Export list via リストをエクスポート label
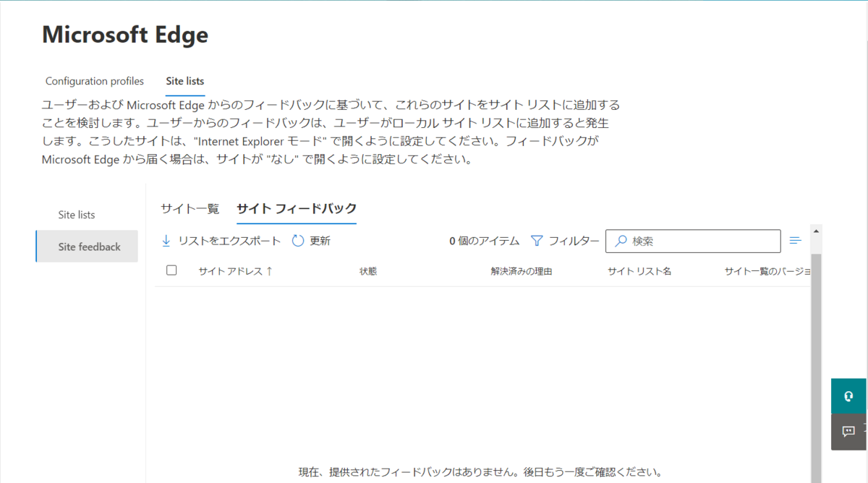Viewport: 868px width, 483px height. (229, 241)
